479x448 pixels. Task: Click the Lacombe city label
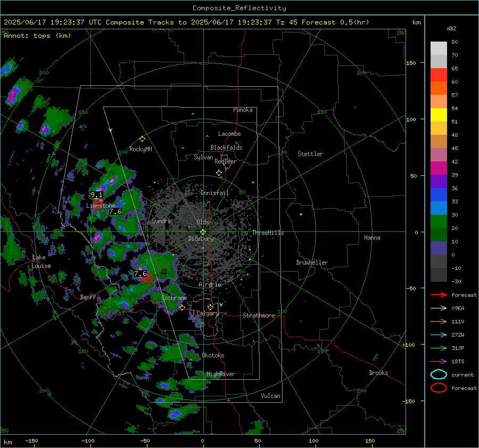point(229,134)
